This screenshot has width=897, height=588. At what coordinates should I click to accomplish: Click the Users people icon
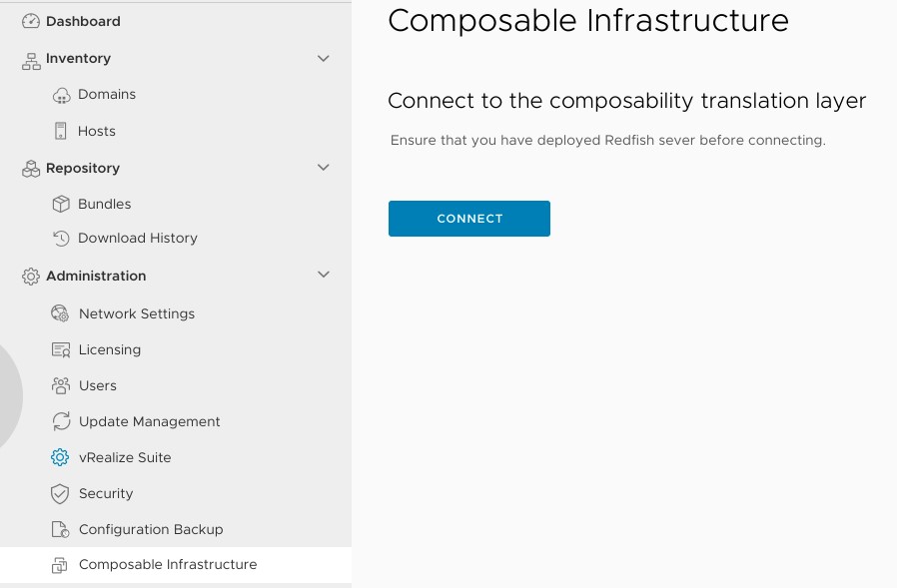(61, 385)
